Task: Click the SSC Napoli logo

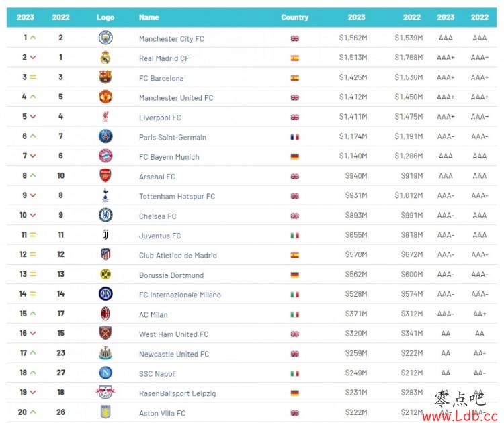Action: coord(106,373)
